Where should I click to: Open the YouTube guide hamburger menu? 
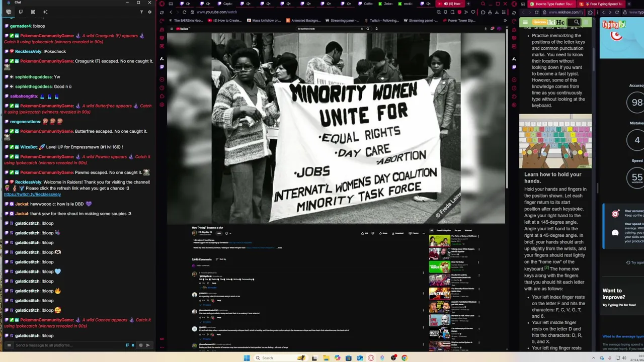(x=172, y=29)
